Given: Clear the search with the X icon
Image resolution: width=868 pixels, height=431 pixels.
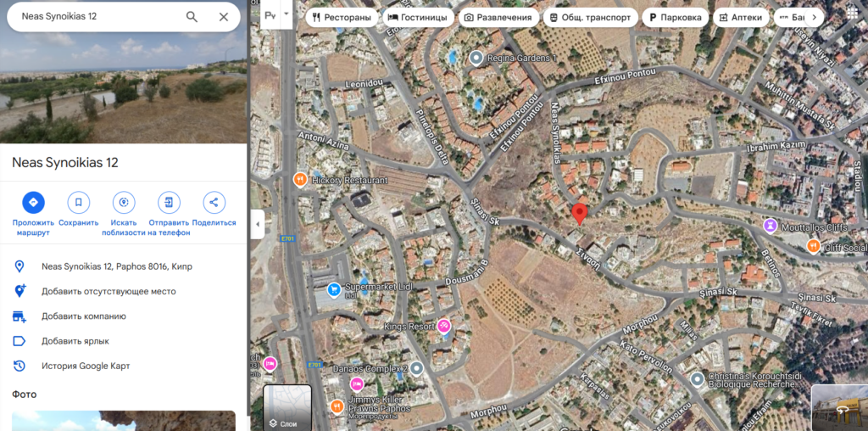Looking at the screenshot, I should pos(224,17).
